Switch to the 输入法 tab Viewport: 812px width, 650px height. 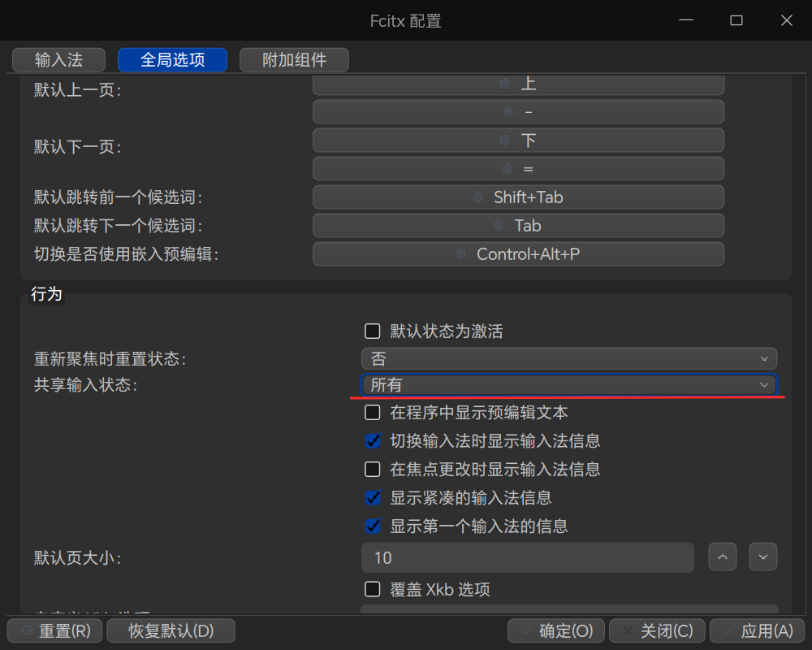coord(58,60)
